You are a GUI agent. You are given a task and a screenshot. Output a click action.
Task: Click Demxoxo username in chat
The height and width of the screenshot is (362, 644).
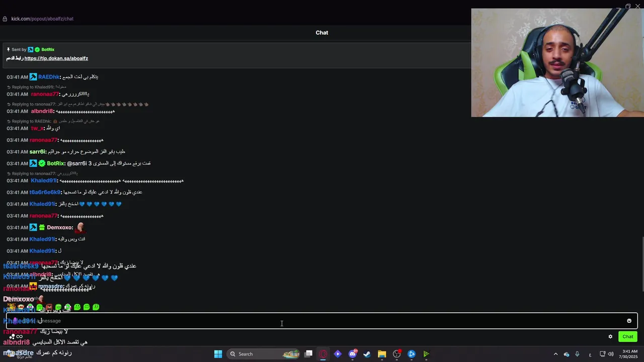pyautogui.click(x=60, y=227)
